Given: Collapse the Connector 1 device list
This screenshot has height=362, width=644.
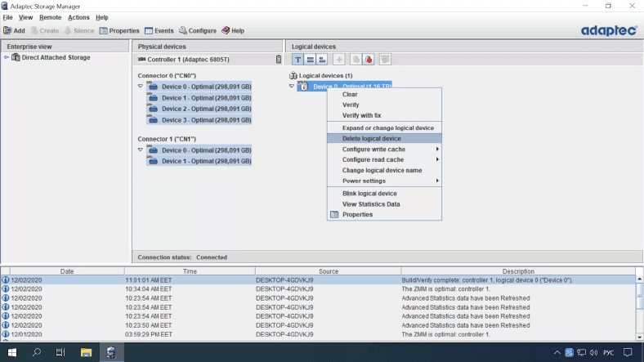Looking at the screenshot, I should 140,150.
